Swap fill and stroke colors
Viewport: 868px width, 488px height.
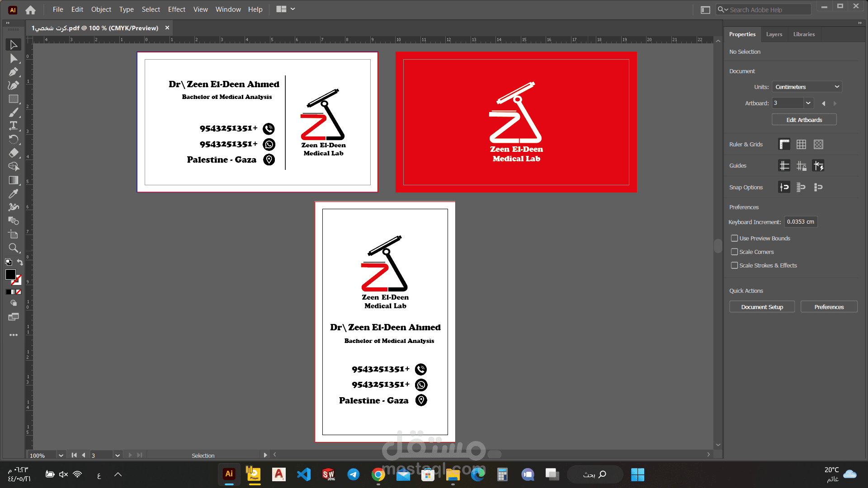pos(20,262)
